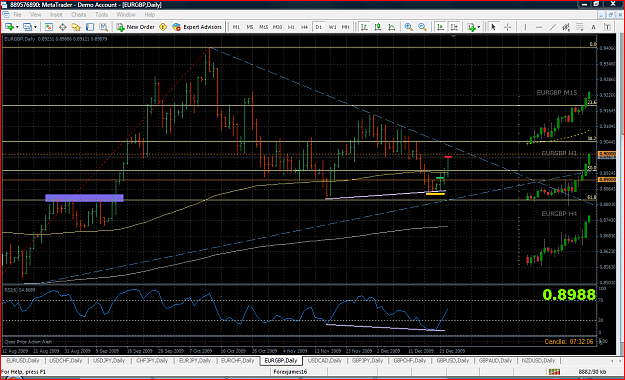This screenshot has height=380, width=625.
Task: Open a new chart window
Action: (x=9, y=27)
